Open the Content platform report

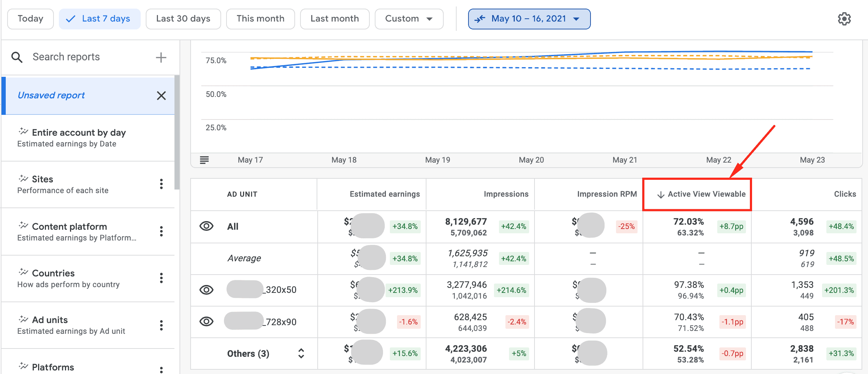click(88, 232)
